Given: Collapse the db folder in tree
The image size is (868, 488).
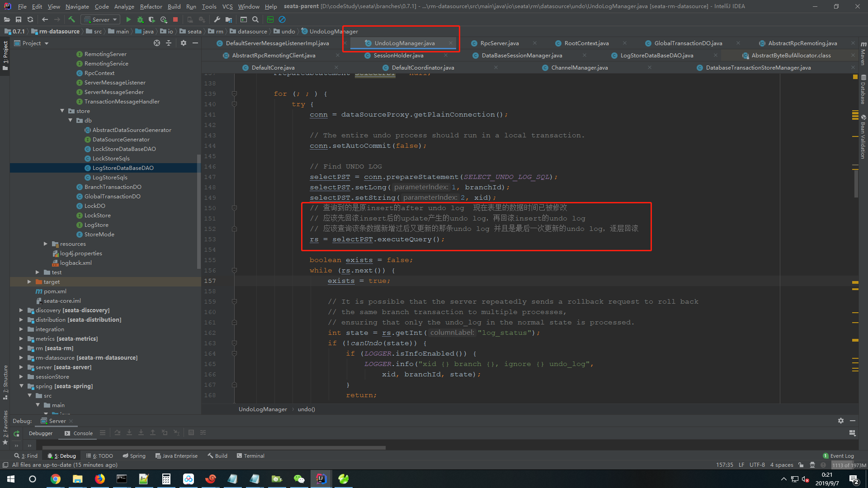Looking at the screenshot, I should tap(71, 120).
